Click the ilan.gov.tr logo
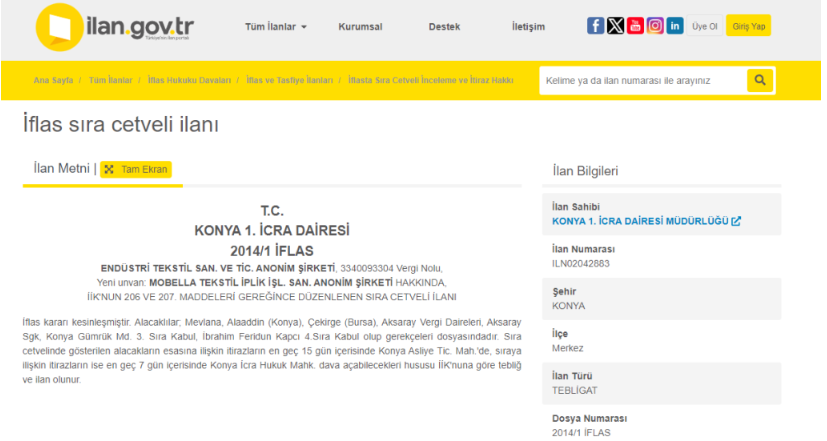827x441 pixels. coord(114,27)
